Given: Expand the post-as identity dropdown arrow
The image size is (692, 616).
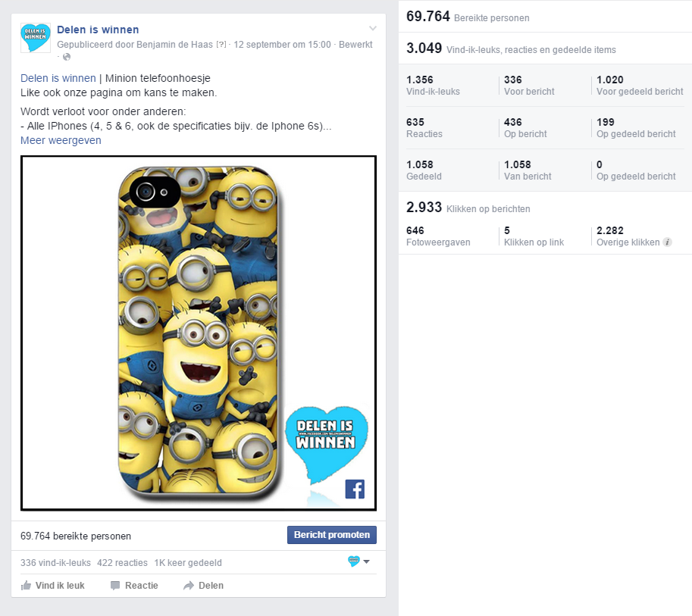Looking at the screenshot, I should click(366, 561).
